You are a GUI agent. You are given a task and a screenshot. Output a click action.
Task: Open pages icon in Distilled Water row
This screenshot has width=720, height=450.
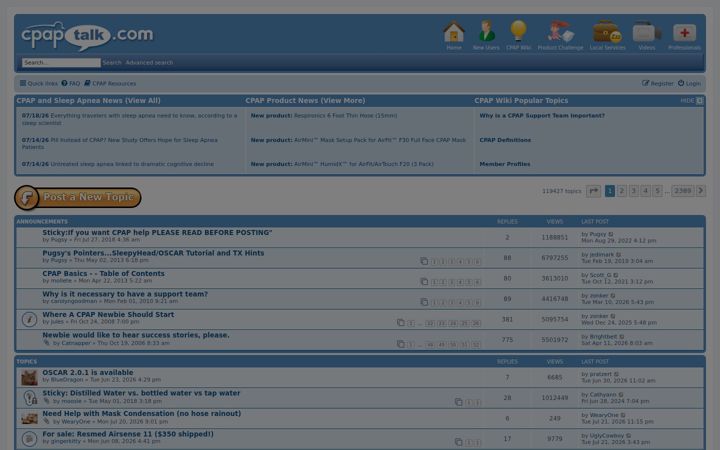(458, 402)
